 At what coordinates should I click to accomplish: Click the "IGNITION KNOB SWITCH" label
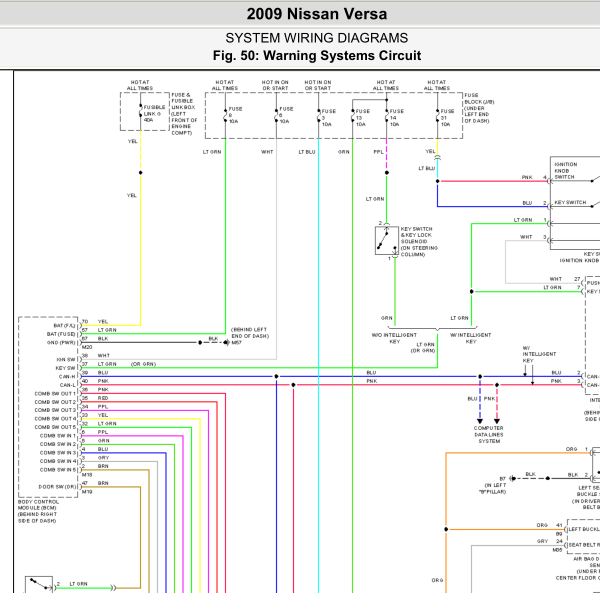click(x=566, y=170)
